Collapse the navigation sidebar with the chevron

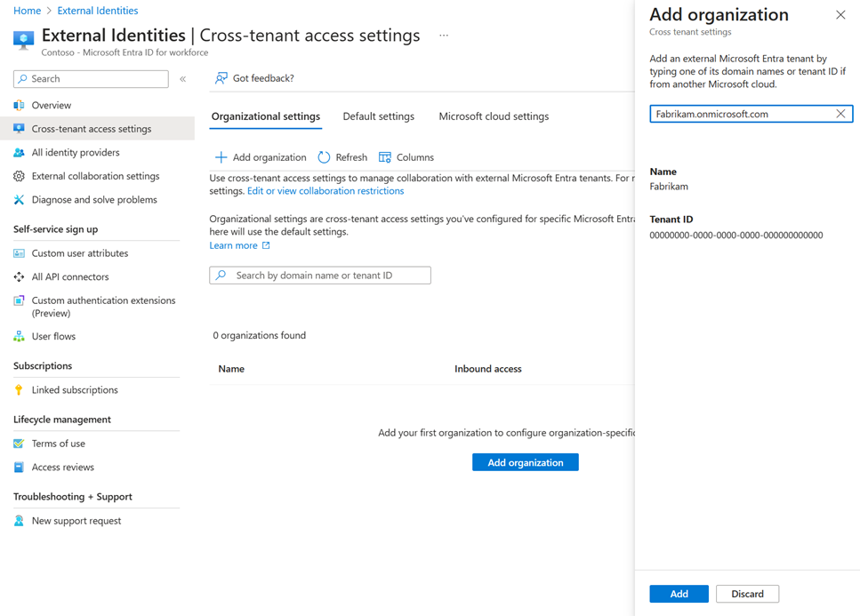tap(182, 78)
